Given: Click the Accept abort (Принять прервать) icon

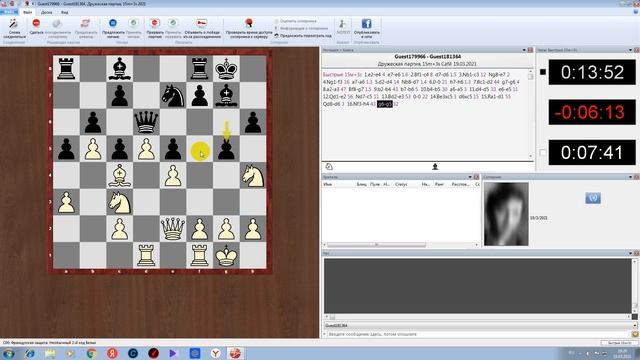Looking at the screenshot, I should click(x=173, y=23).
